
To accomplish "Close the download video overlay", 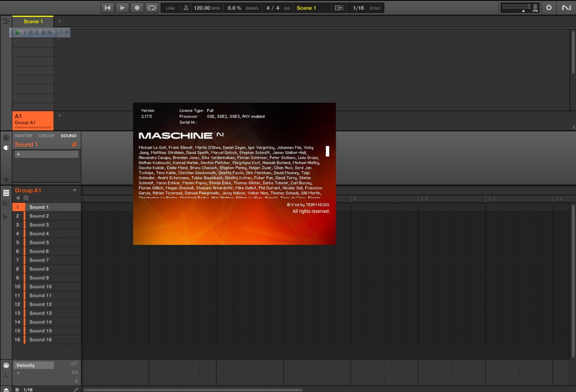I will [x=67, y=32].
